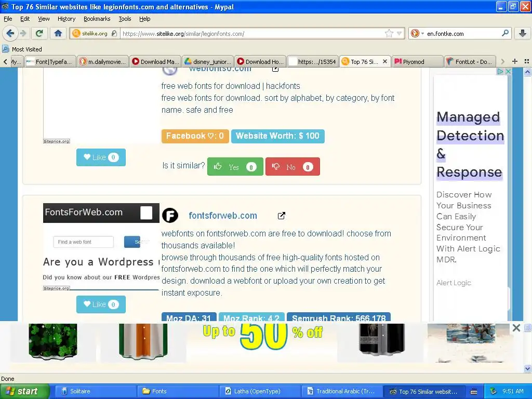Open the fontsforweb.com link
This screenshot has width=532, height=399.
pyautogui.click(x=223, y=216)
